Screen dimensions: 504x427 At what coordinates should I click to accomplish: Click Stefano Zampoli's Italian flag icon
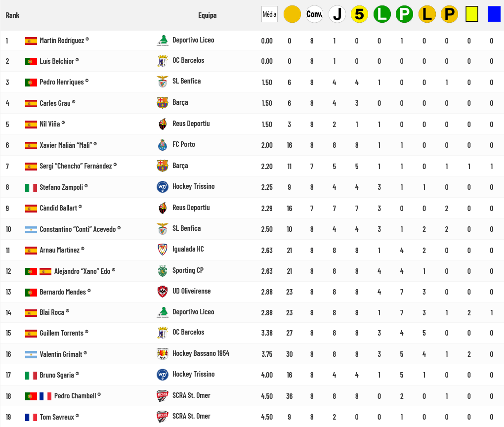[31, 187]
